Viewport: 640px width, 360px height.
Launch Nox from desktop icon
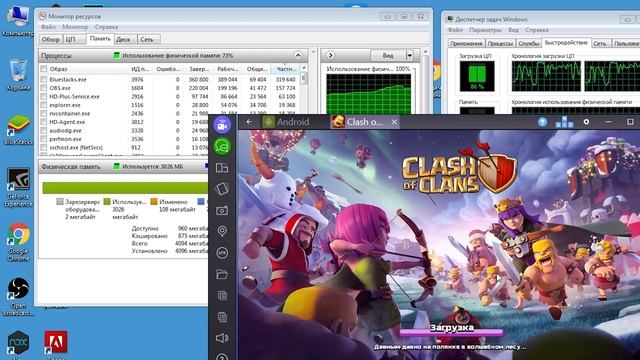point(18,344)
